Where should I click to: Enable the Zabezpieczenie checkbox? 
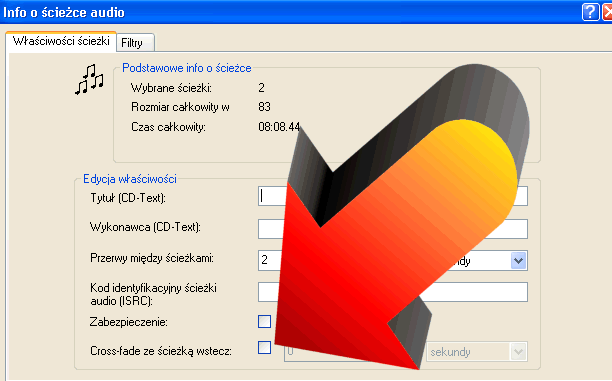click(x=265, y=322)
